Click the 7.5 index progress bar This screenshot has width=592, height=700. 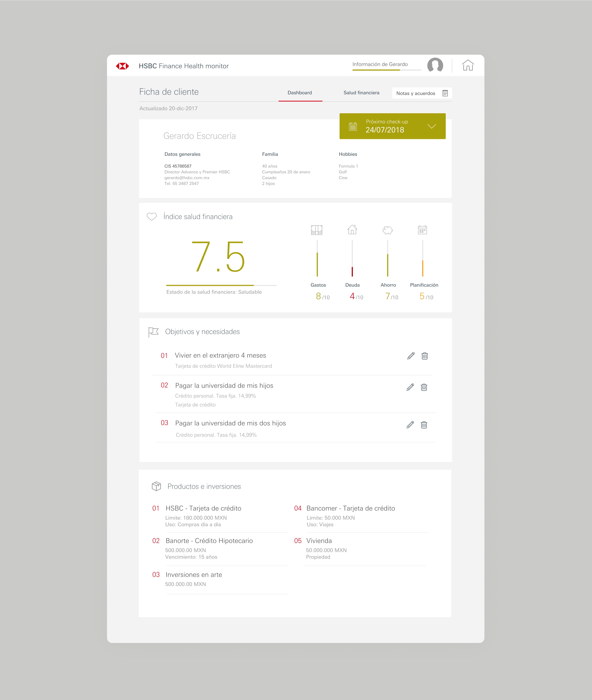coord(221,285)
